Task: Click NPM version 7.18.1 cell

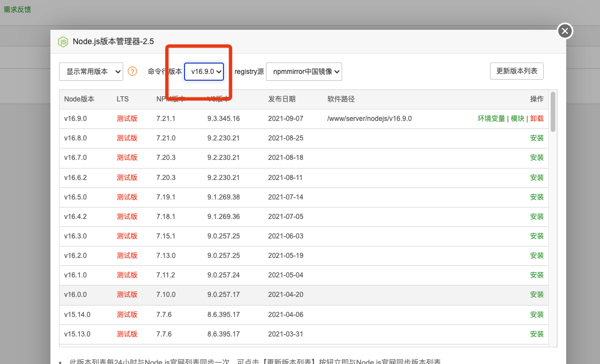Action: (166, 217)
